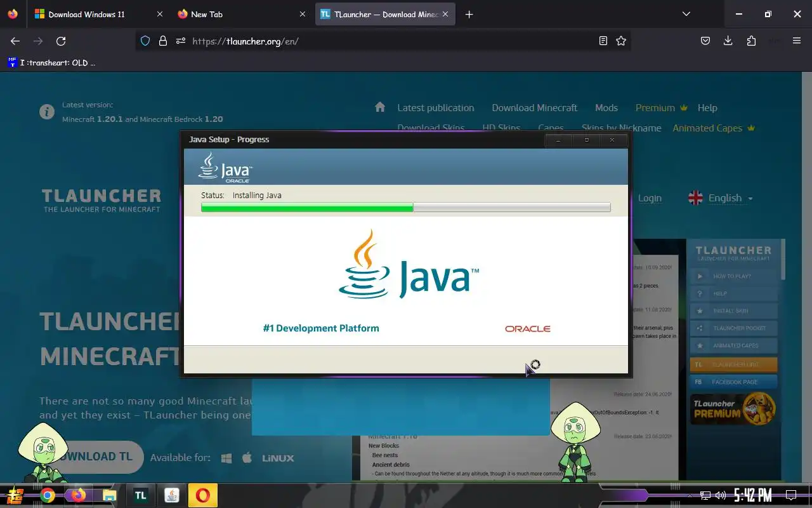Click TLauncher Premium banner thumbnail

tap(733, 408)
